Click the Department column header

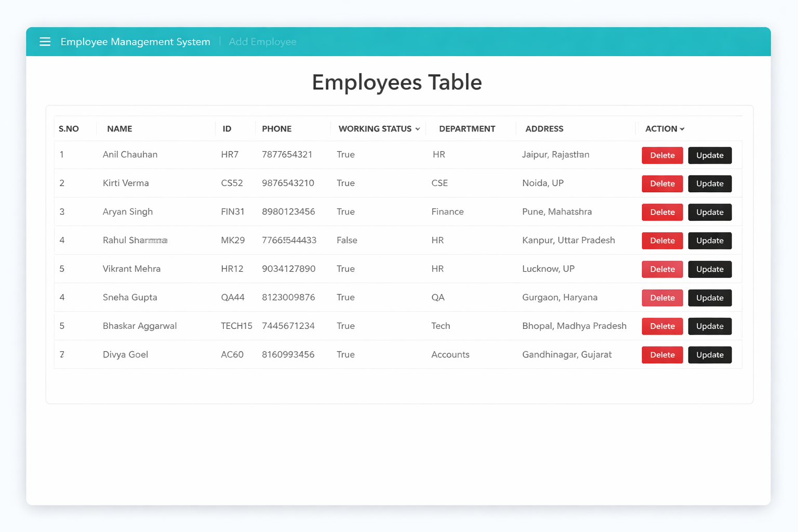click(467, 129)
